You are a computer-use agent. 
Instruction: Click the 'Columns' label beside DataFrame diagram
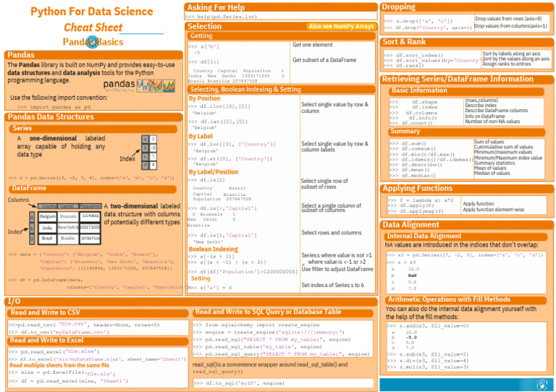pyautogui.click(x=18, y=200)
